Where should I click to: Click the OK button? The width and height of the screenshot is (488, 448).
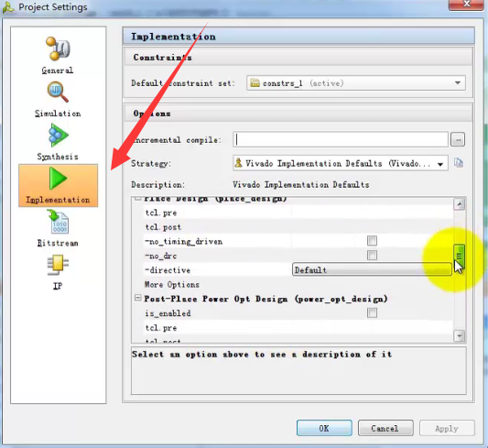pyautogui.click(x=324, y=428)
